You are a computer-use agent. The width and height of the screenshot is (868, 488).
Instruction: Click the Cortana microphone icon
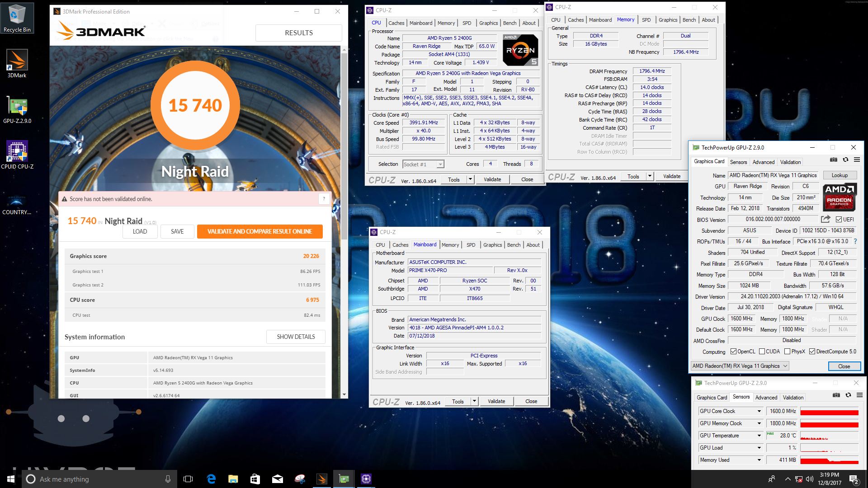point(168,479)
